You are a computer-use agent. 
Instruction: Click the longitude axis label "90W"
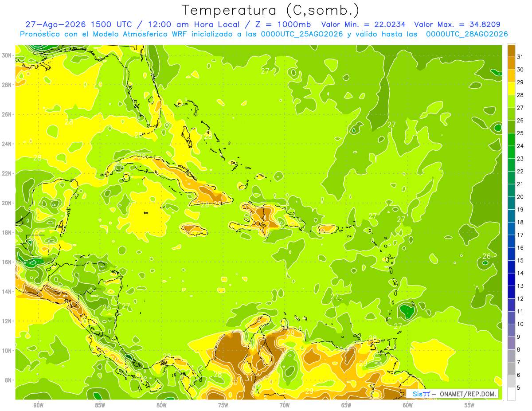tap(38, 405)
